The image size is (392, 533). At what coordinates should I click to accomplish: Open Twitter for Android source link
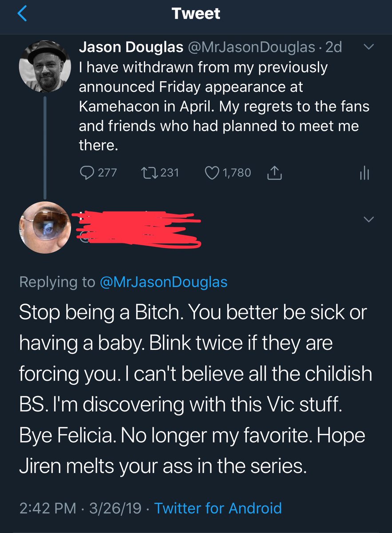click(x=218, y=508)
